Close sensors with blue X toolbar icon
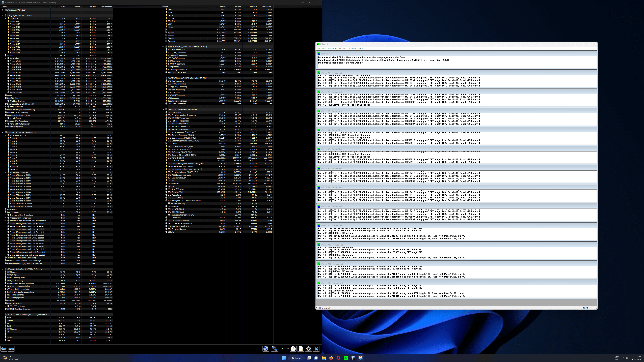This screenshot has height=362, width=644. click(316, 349)
